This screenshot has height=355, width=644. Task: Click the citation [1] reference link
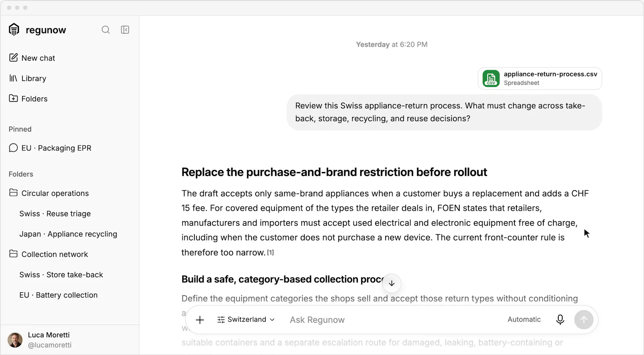click(x=270, y=252)
